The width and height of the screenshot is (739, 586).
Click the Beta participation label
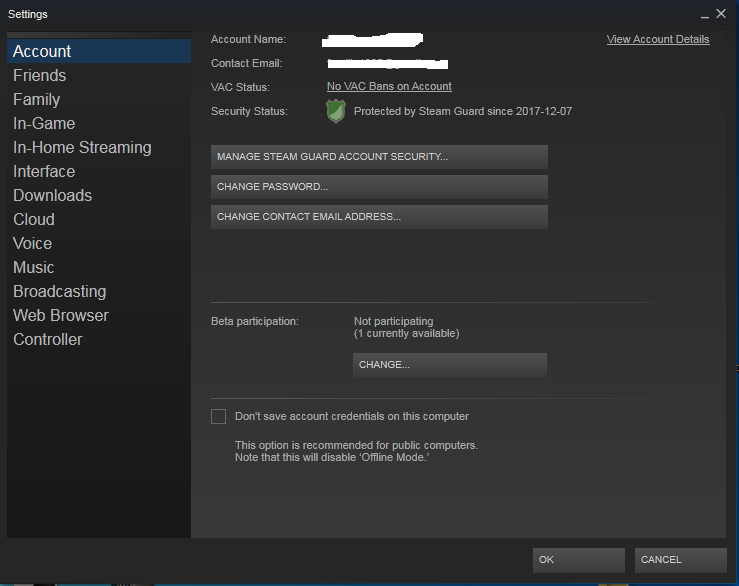point(255,322)
